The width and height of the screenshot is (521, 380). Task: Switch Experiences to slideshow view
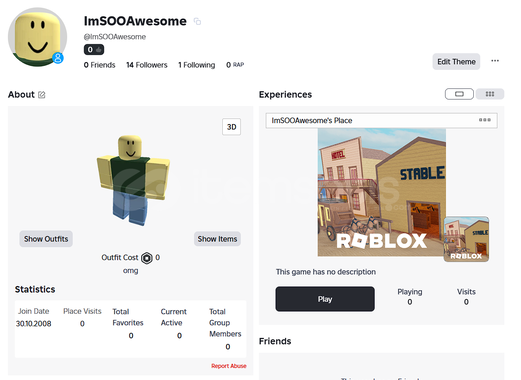coord(459,94)
